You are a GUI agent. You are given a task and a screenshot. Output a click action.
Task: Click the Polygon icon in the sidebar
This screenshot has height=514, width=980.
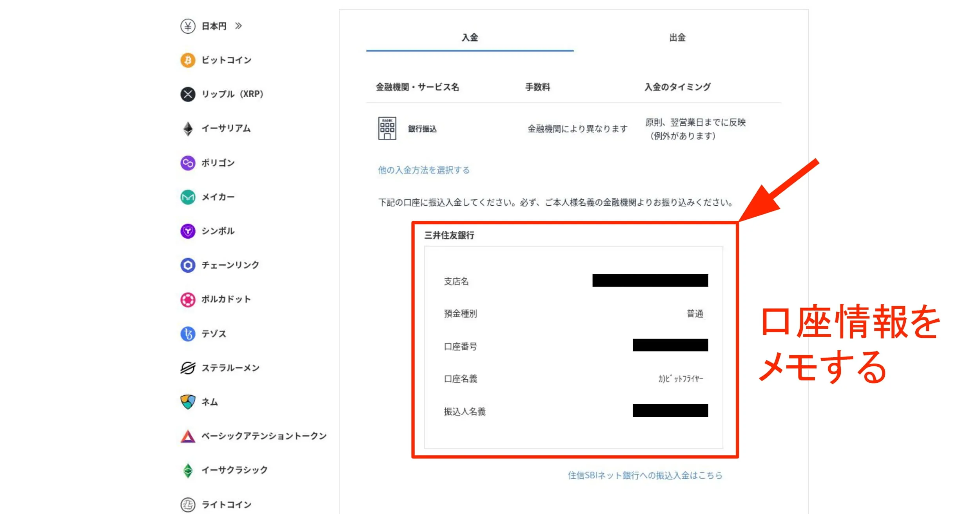click(x=188, y=163)
